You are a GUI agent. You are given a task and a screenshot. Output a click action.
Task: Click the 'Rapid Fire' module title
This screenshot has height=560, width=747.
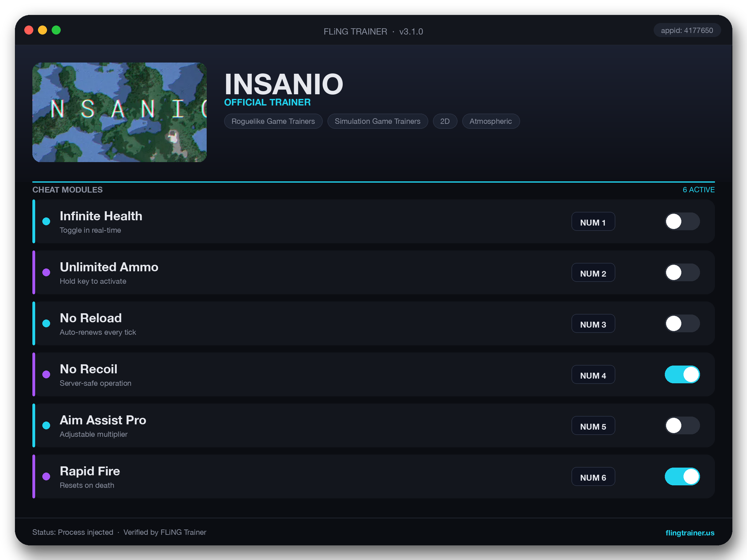tap(90, 471)
